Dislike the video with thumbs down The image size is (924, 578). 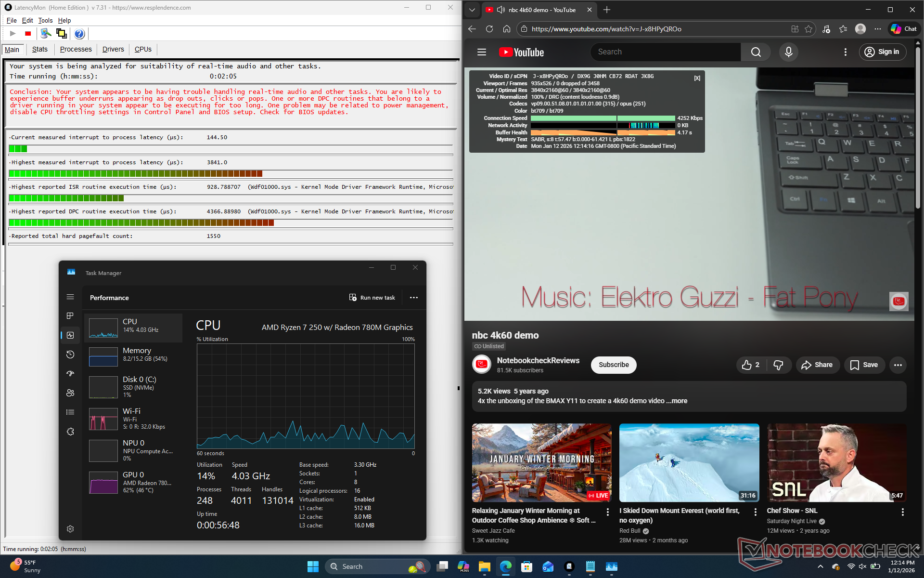(778, 365)
